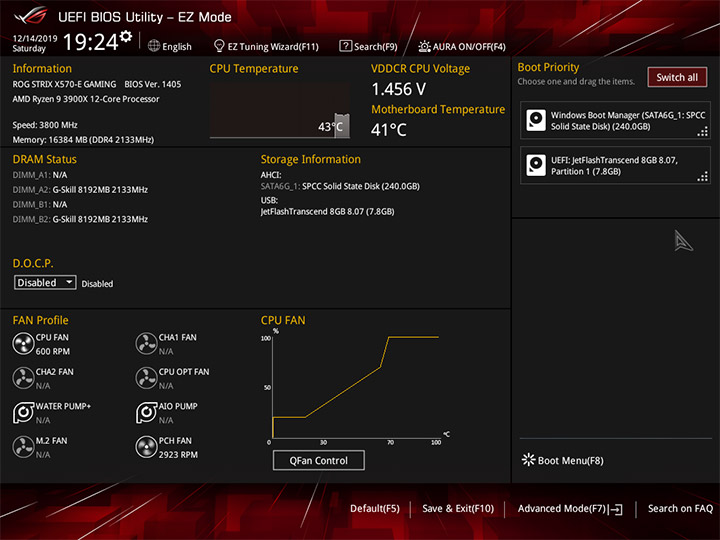The height and width of the screenshot is (540, 720).
Task: Grab the drag handle on JetFlashTranscend entry
Action: point(703,177)
